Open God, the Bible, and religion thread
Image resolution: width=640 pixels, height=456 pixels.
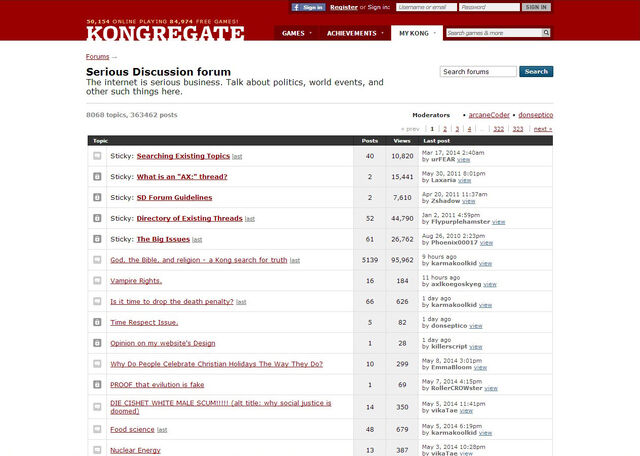199,260
